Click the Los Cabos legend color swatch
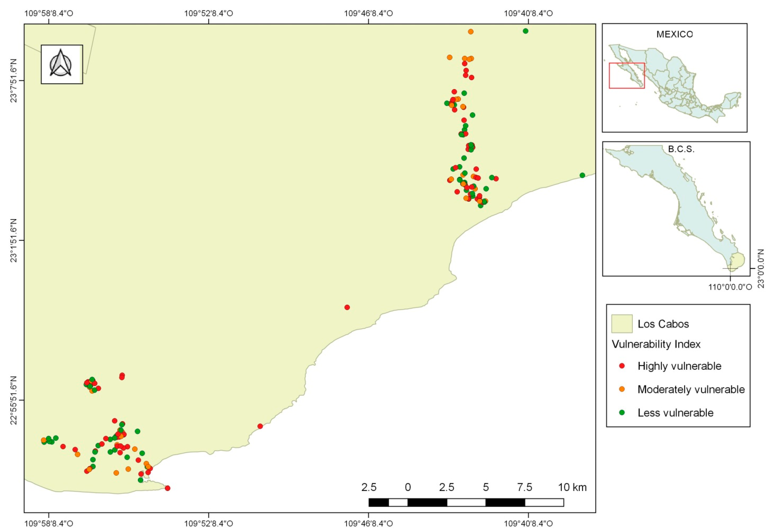Viewport: 771px width, 532px height. point(622,324)
